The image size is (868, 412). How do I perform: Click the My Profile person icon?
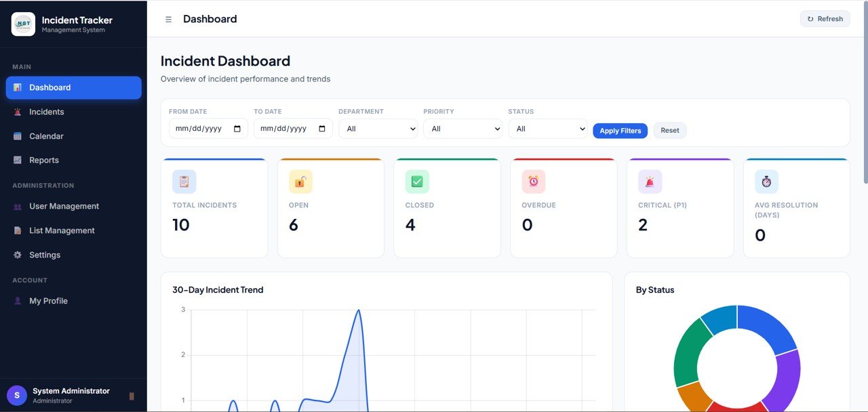[x=18, y=301]
